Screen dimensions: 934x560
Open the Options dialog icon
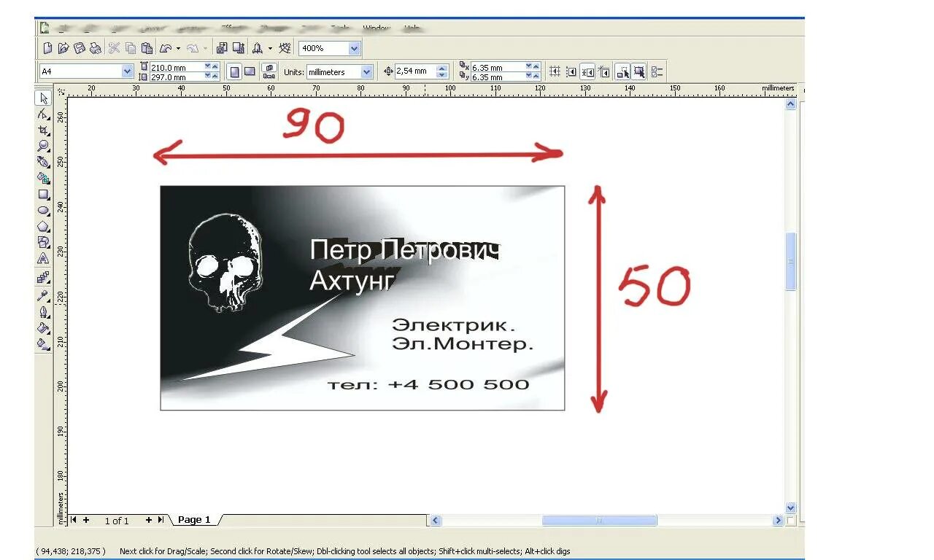[657, 71]
